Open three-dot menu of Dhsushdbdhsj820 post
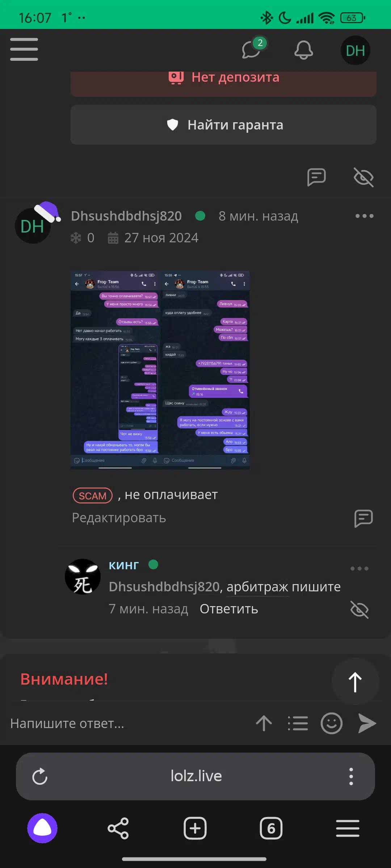The image size is (391, 868). [364, 216]
